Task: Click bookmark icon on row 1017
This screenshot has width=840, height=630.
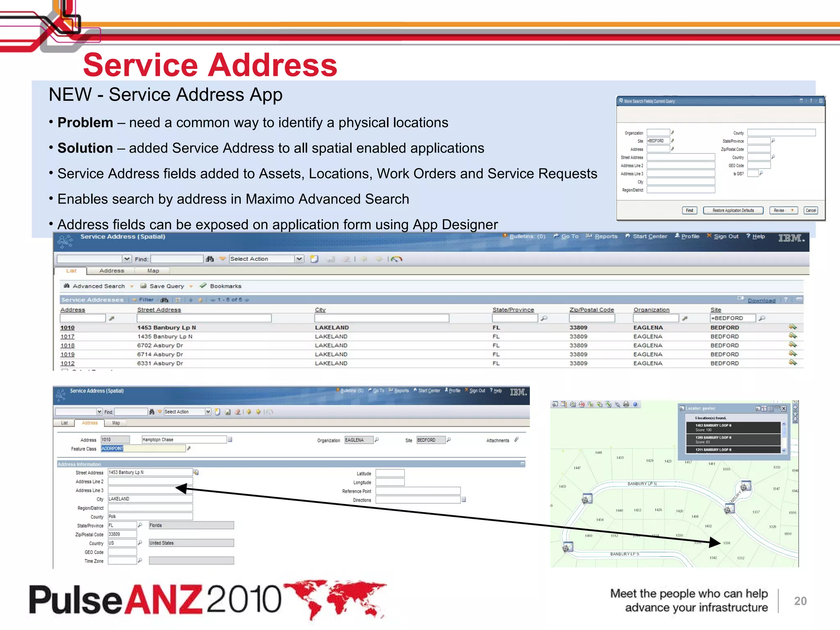Action: pos(792,336)
